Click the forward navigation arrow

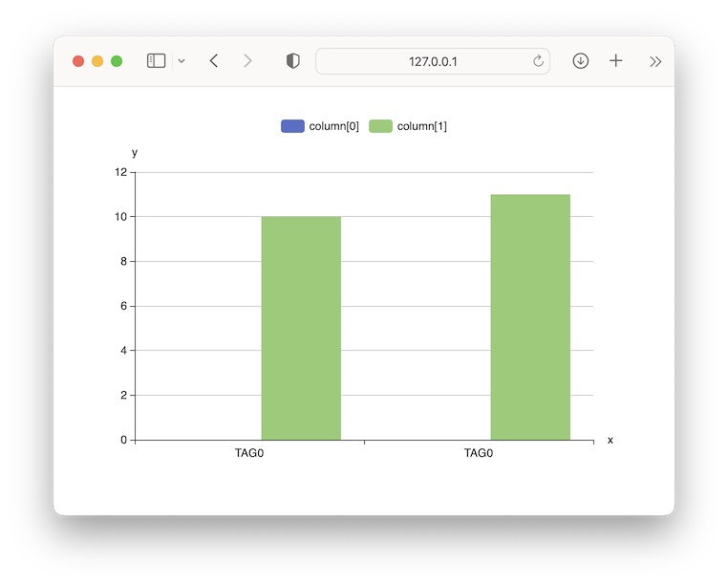click(247, 61)
